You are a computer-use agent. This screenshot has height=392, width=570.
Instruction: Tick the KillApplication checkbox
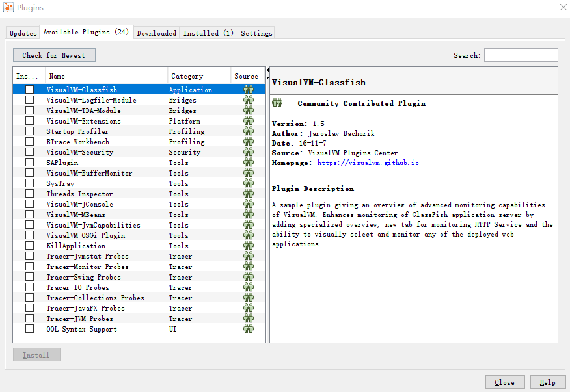(29, 246)
